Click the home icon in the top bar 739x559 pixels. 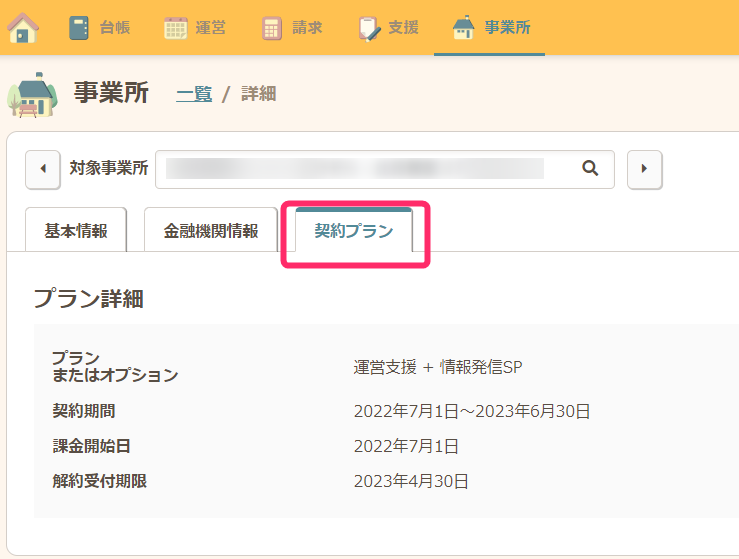[x=23, y=27]
